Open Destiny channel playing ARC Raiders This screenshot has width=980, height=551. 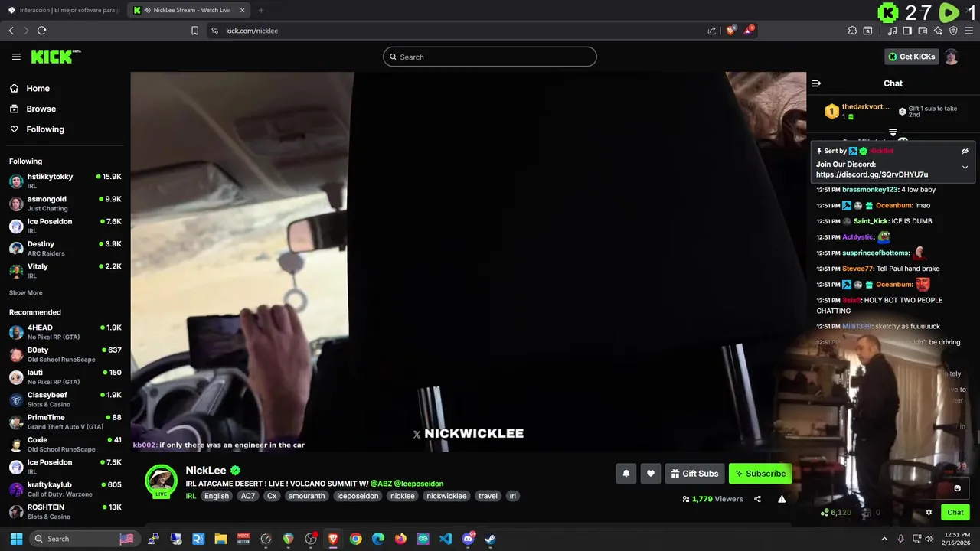pos(65,249)
